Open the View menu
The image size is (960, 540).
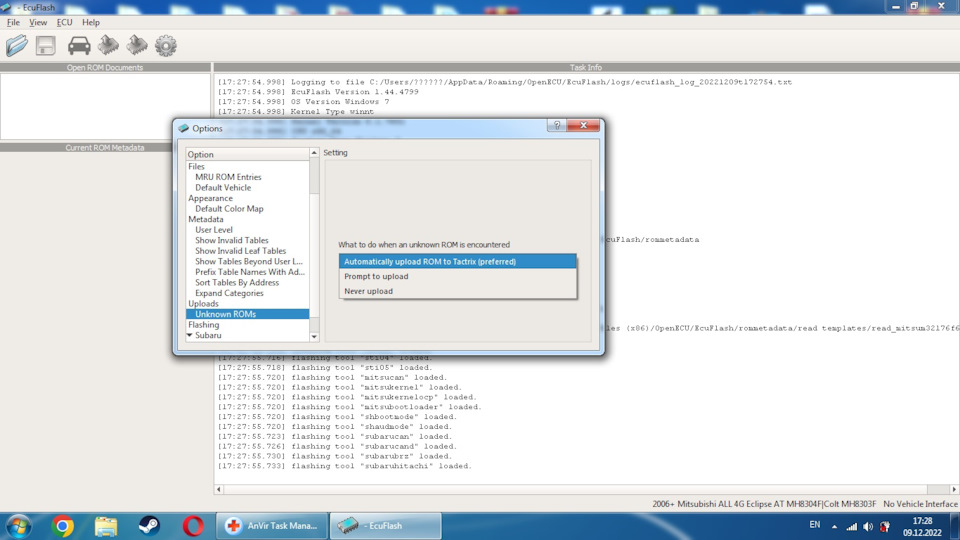(x=38, y=22)
